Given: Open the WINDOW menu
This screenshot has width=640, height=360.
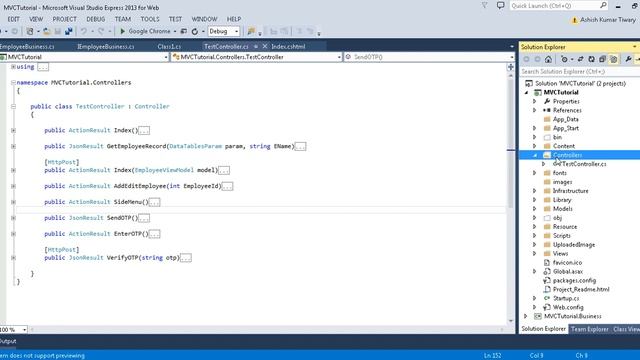Looking at the screenshot, I should tap(204, 19).
